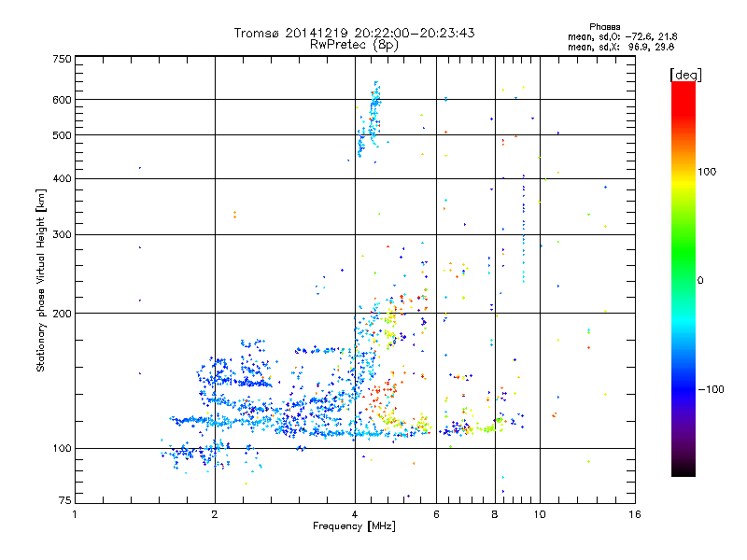The image size is (747, 560).
Task: Click the green zero region of colorbar
Action: pyautogui.click(x=684, y=279)
